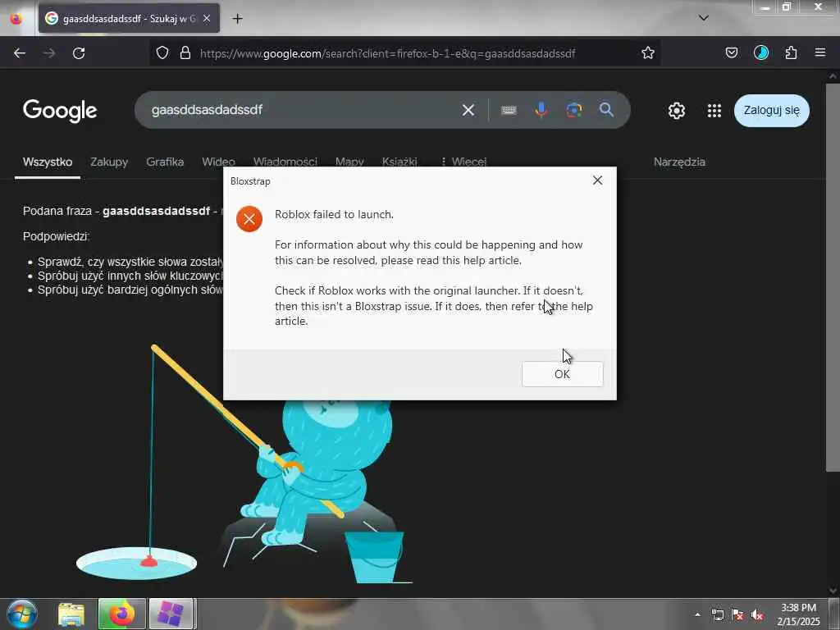Click 'Roblox failed to launch.' text
The width and height of the screenshot is (840, 630).
click(335, 214)
